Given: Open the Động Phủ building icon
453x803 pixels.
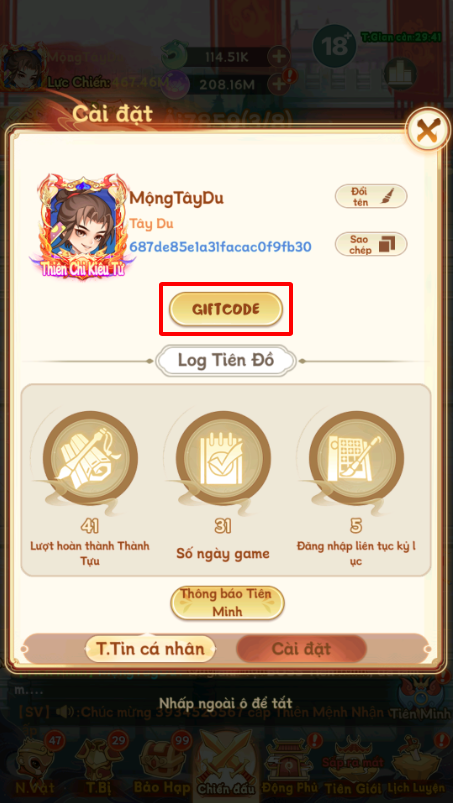Looking at the screenshot, I should [291, 764].
